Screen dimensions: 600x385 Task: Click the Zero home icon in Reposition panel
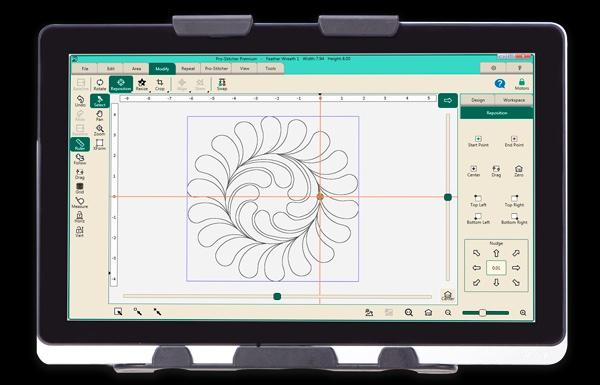pyautogui.click(x=518, y=171)
